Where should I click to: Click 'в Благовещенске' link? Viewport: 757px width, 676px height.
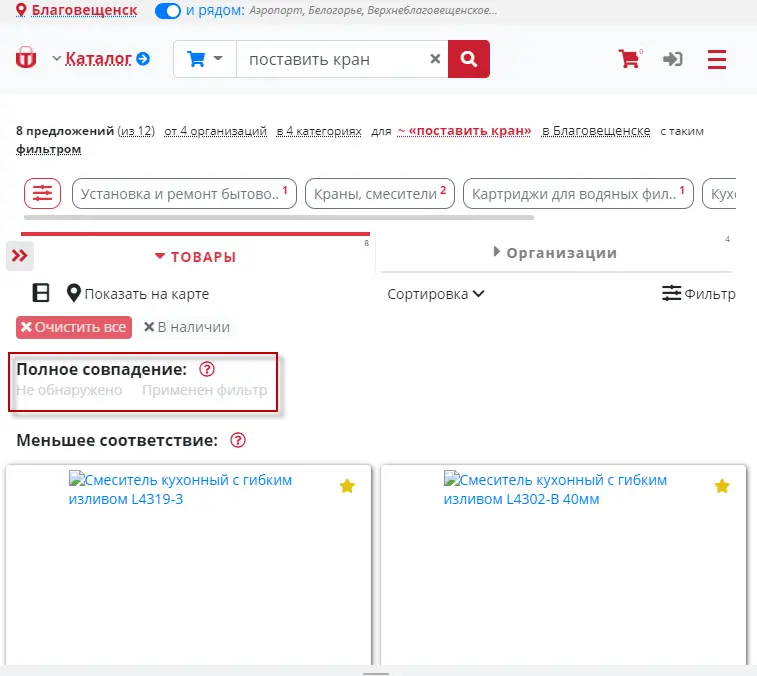pyautogui.click(x=596, y=131)
